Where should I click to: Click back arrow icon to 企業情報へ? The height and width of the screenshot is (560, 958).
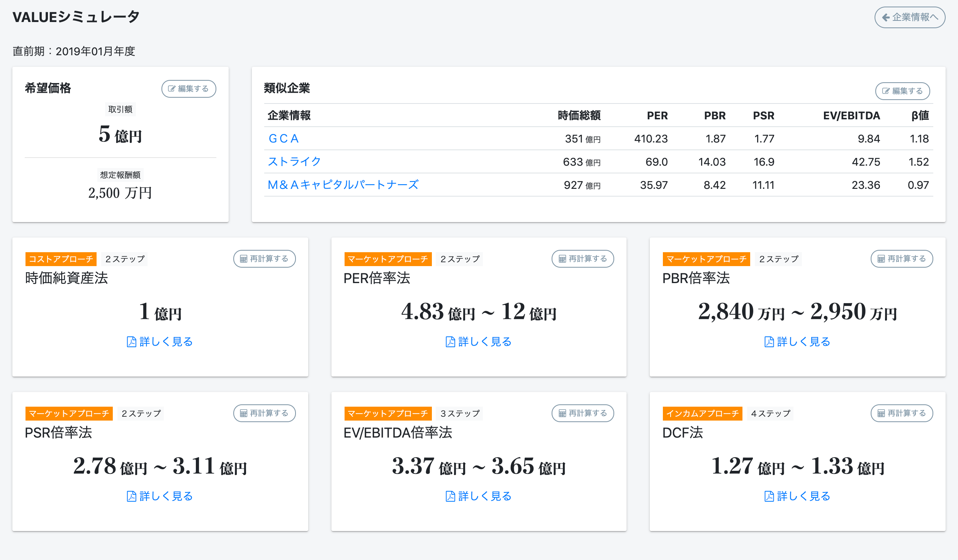click(886, 17)
